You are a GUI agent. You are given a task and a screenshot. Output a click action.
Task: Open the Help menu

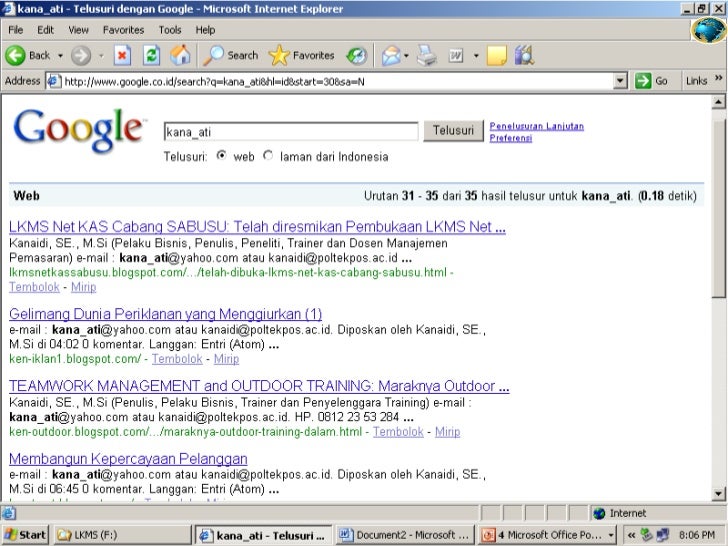tap(205, 30)
